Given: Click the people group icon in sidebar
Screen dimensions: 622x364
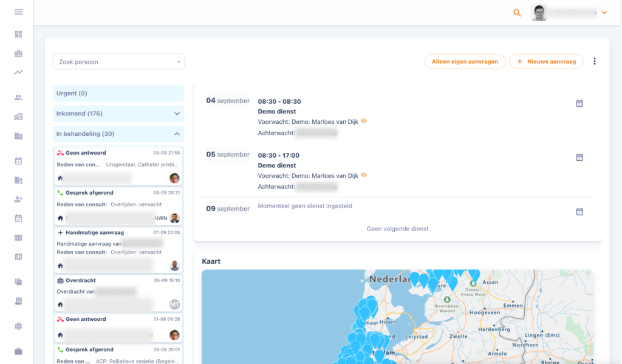Looking at the screenshot, I should click(x=18, y=98).
